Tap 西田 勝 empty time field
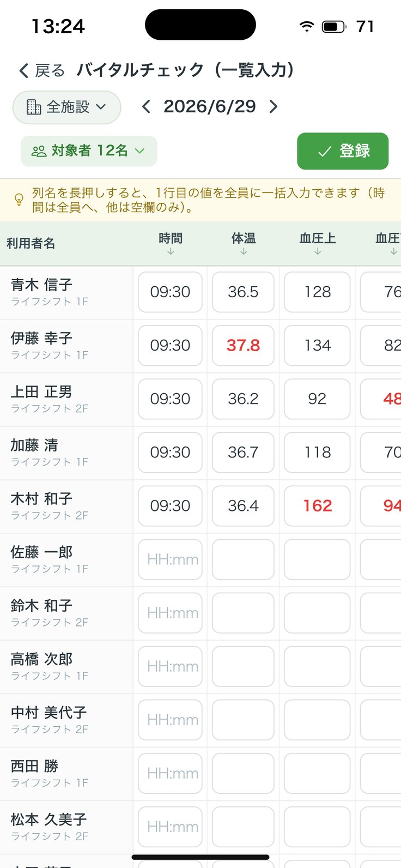The height and width of the screenshot is (868, 401). click(x=170, y=773)
